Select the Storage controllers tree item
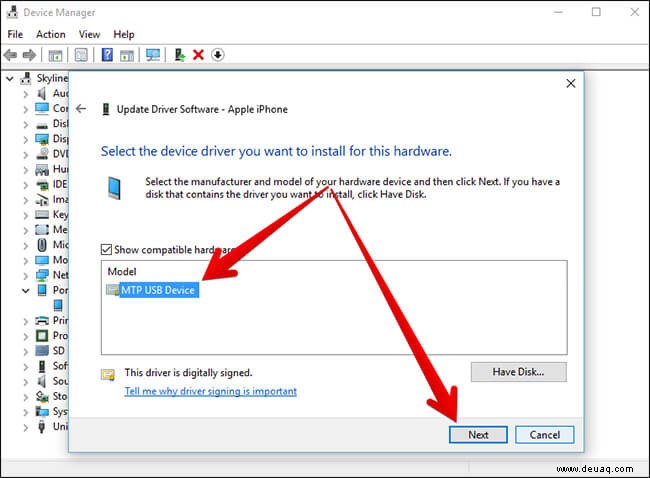Image resolution: width=650 pixels, height=478 pixels. (x=51, y=396)
